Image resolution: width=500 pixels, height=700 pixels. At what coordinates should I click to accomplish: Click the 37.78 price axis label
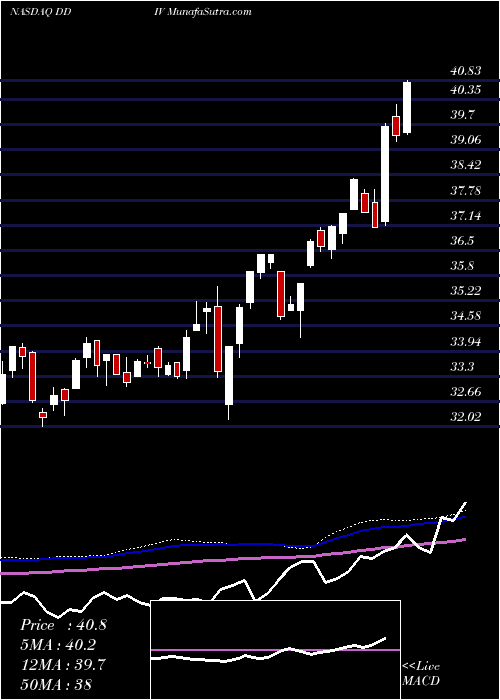tap(465, 191)
